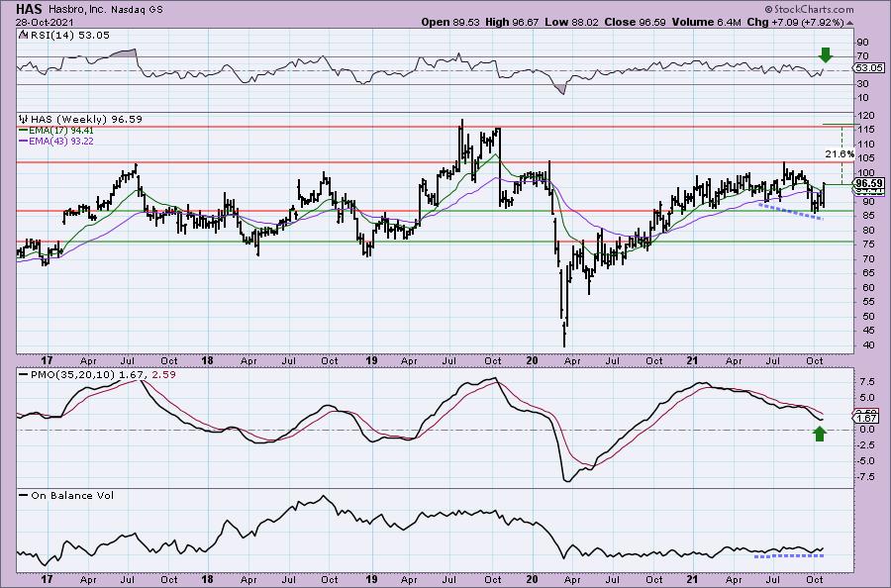This screenshot has height=588, width=891.
Task: Click the 28-Oct-2021 date label
Action: (x=43, y=22)
